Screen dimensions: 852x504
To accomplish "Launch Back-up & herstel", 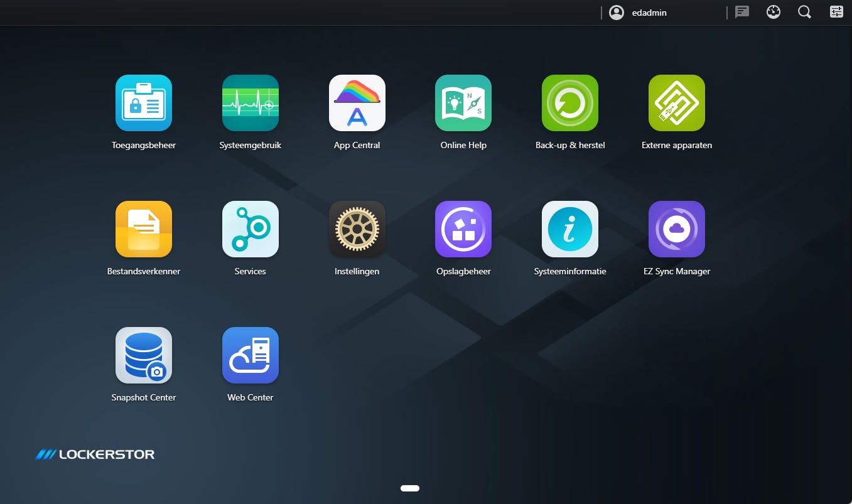I will [570, 103].
